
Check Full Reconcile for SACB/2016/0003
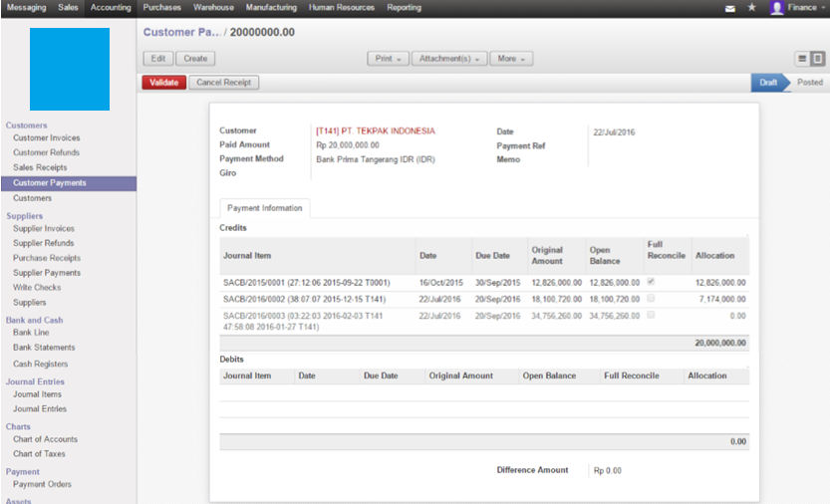coord(651,315)
